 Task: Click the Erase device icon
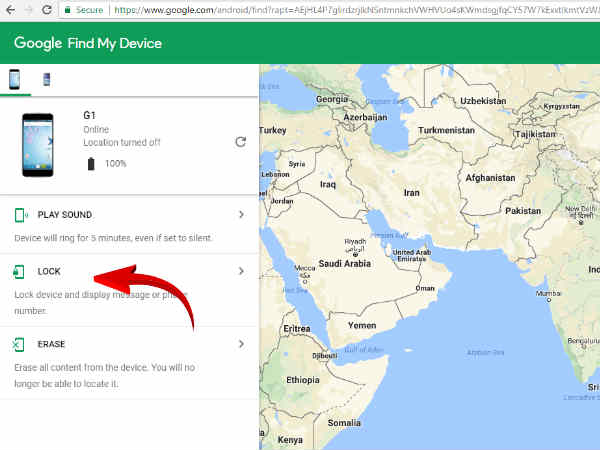18,344
